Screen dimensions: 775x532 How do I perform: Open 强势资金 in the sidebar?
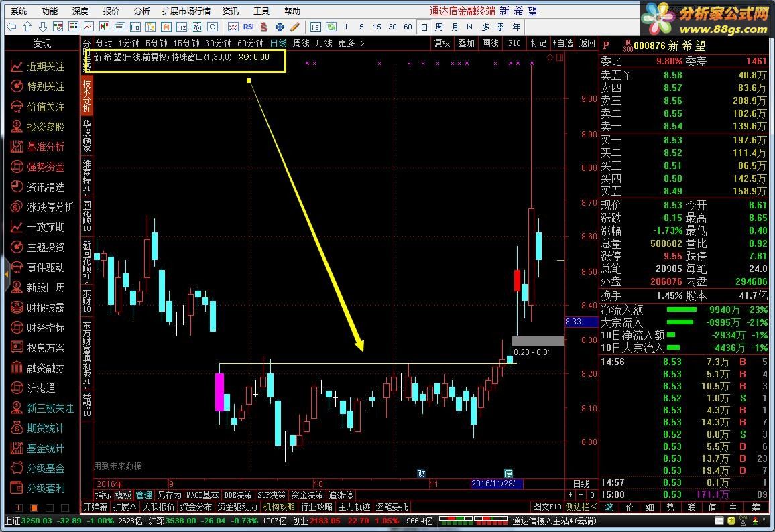(x=39, y=167)
